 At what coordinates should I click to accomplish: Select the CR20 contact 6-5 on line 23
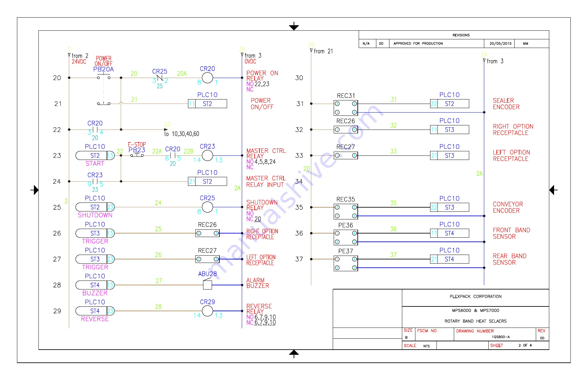point(173,155)
